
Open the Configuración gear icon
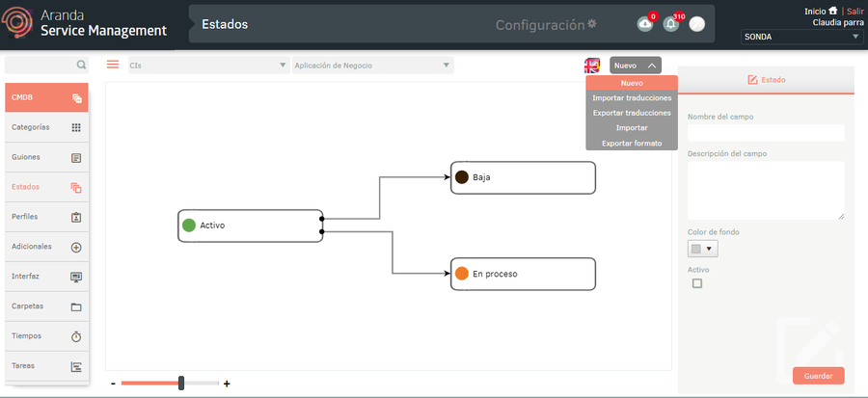(592, 24)
